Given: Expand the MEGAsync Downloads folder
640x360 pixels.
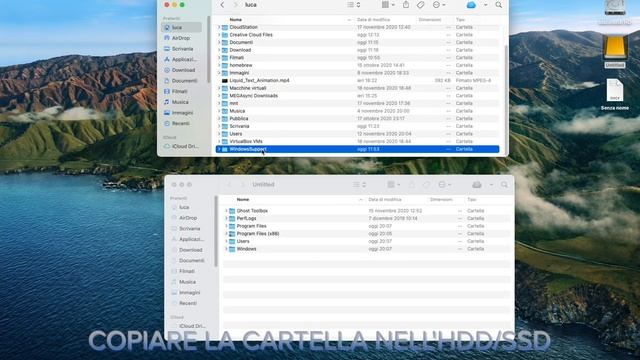Looking at the screenshot, I should (219, 96).
